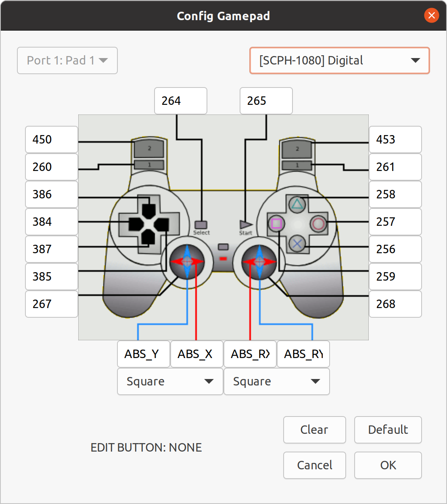Close the Config Gamepad window
This screenshot has height=504, width=447.
tap(432, 15)
